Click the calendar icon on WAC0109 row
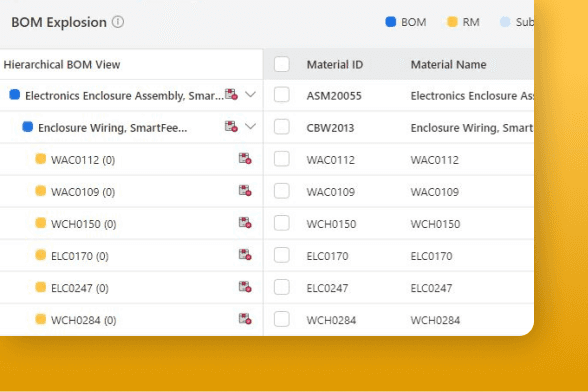The image size is (588, 392). coord(245,191)
